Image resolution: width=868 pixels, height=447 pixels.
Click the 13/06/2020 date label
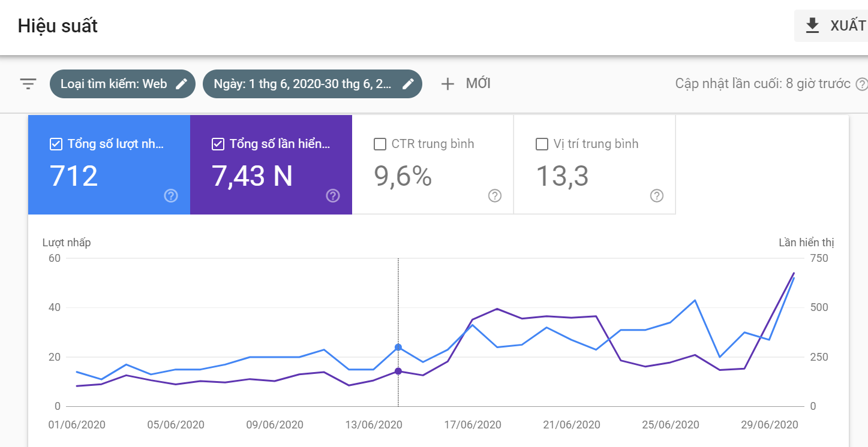coord(374,425)
